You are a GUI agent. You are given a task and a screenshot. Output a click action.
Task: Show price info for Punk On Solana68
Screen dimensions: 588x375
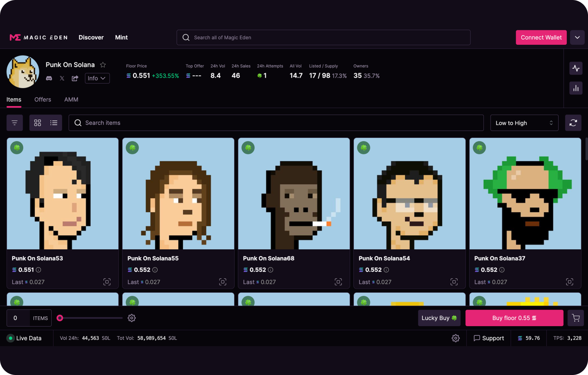tap(271, 270)
